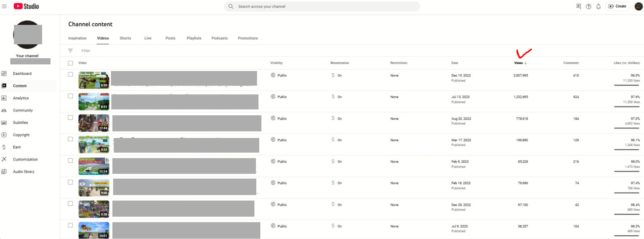
Task: Switch to the Shorts tab
Action: click(x=125, y=38)
